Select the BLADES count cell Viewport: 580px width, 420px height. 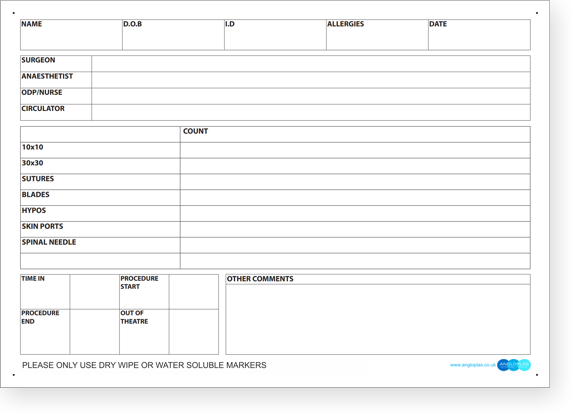point(355,198)
